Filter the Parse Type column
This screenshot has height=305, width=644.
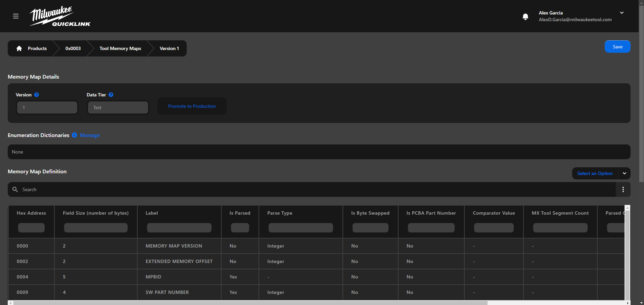(x=301, y=228)
